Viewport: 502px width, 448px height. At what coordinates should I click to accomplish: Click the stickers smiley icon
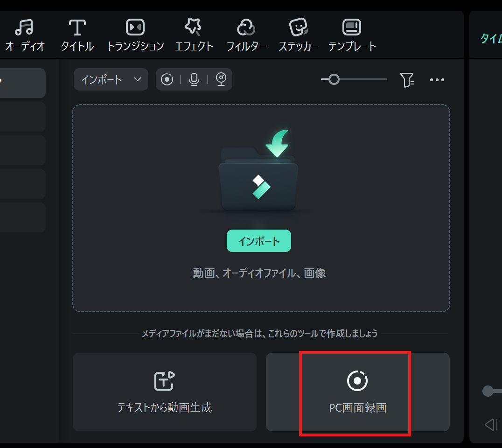[x=299, y=27]
